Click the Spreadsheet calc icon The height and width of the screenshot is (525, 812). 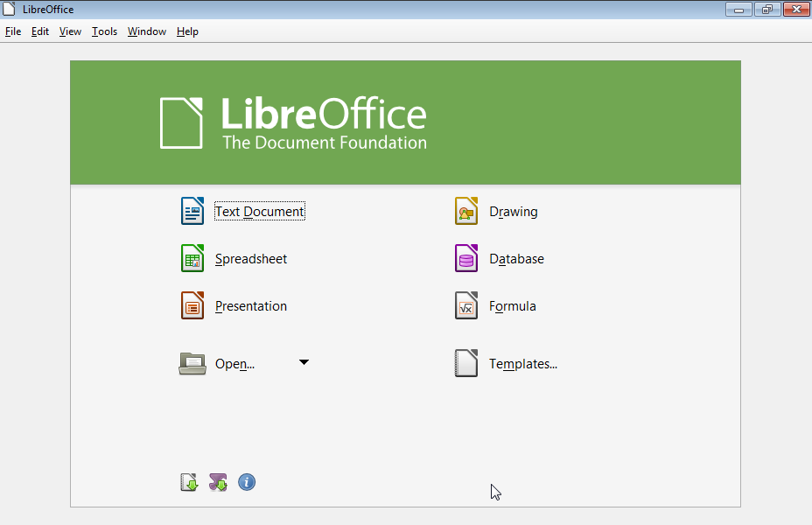(192, 258)
